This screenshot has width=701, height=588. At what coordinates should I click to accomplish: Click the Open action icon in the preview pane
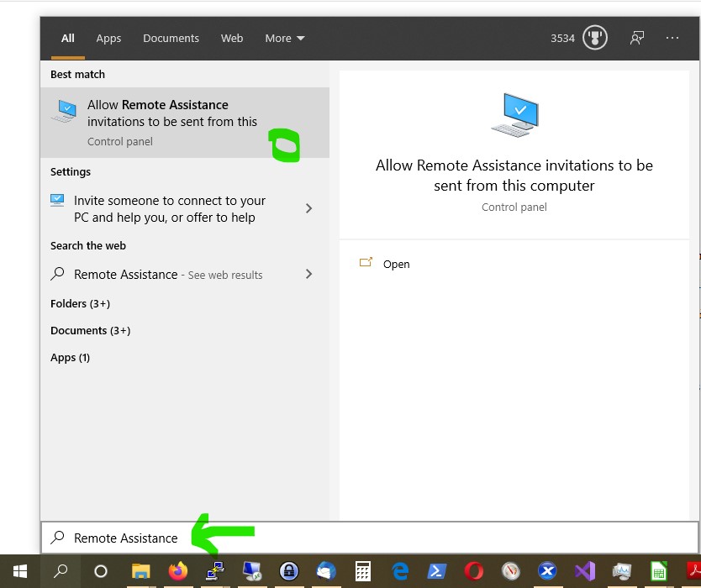pos(366,262)
